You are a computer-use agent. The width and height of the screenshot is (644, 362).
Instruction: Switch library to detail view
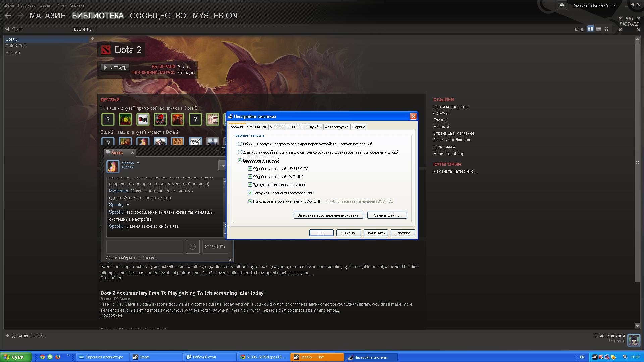coord(590,29)
